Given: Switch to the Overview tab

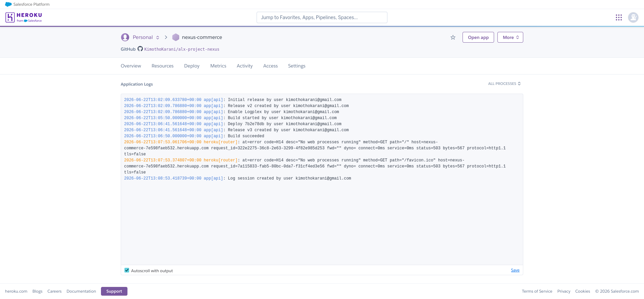Looking at the screenshot, I should pyautogui.click(x=131, y=66).
